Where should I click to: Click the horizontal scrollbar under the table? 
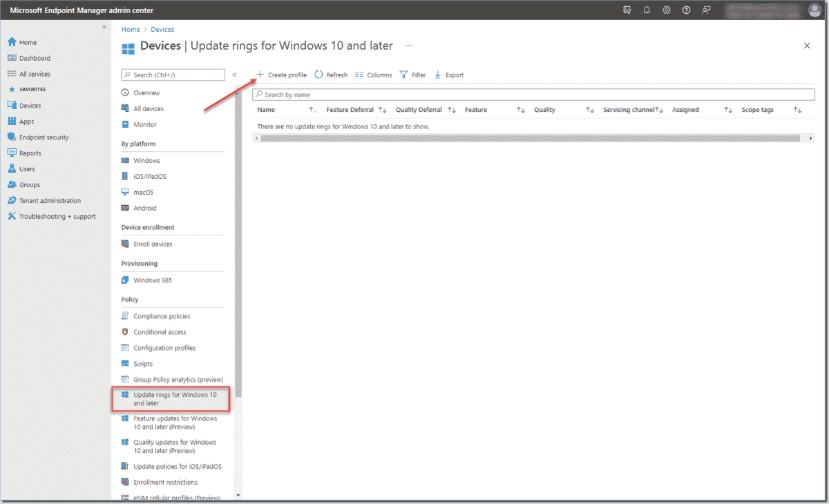click(530, 138)
